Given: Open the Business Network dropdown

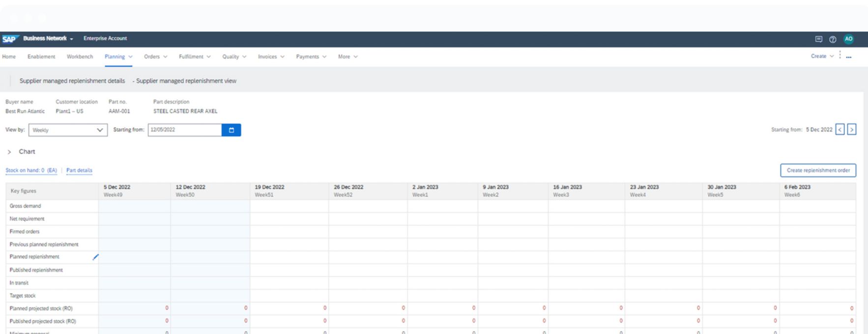Looking at the screenshot, I should pos(48,38).
